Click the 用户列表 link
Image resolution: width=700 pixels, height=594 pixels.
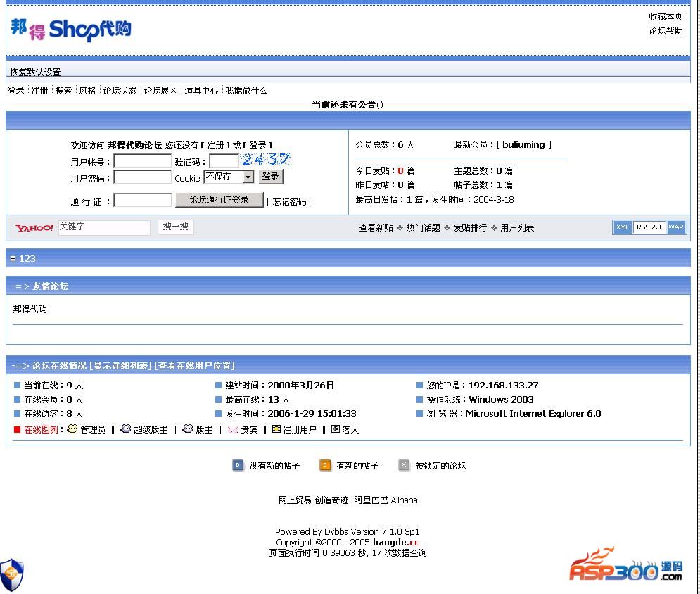click(x=517, y=228)
